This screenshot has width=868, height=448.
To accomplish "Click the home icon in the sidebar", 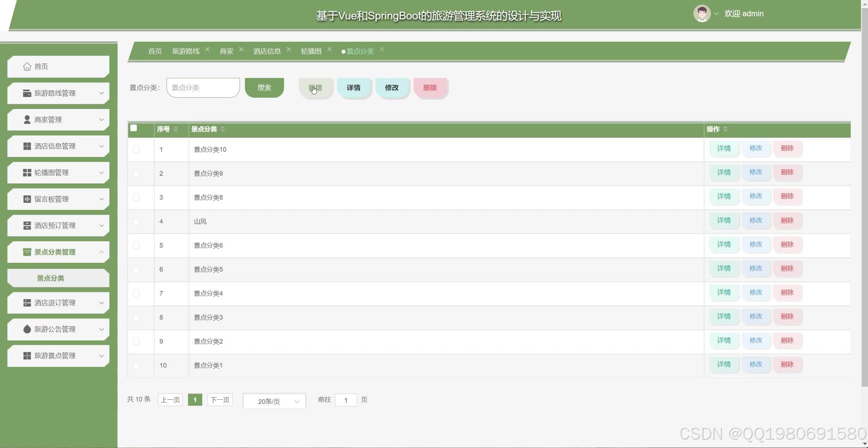I will [27, 67].
